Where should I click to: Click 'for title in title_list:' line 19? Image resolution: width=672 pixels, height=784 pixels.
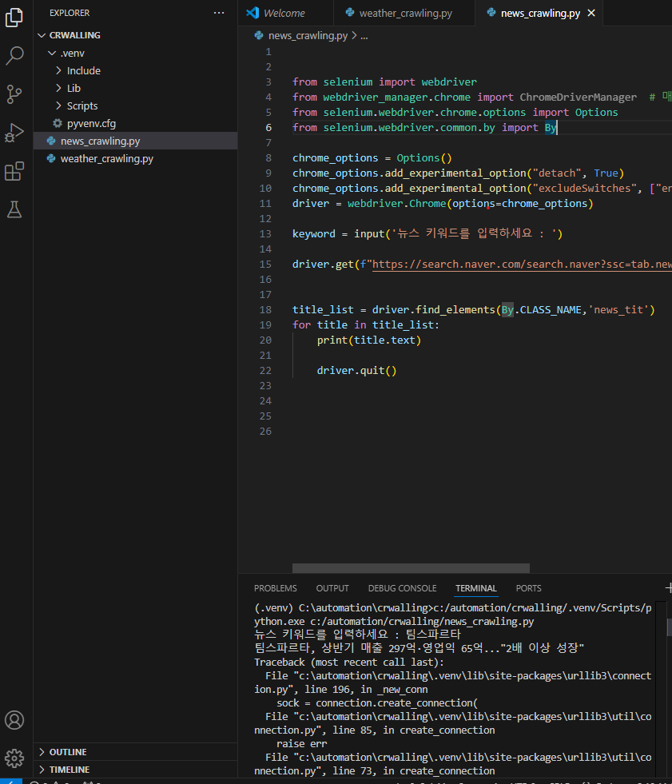point(365,325)
